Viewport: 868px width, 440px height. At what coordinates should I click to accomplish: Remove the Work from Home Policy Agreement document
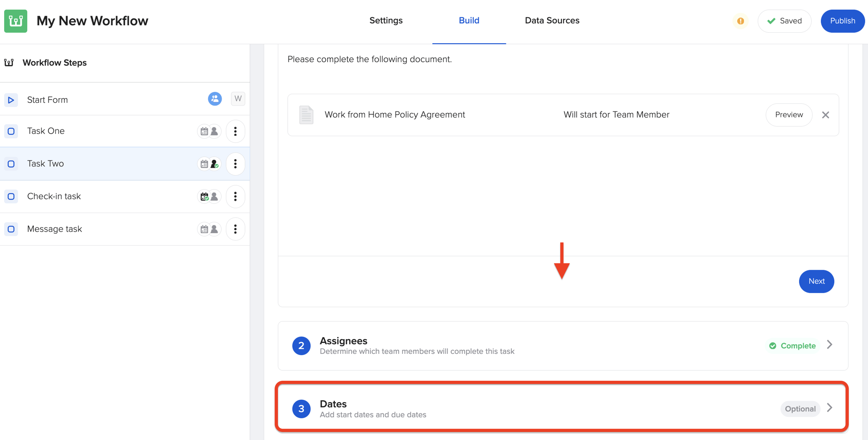click(x=826, y=115)
